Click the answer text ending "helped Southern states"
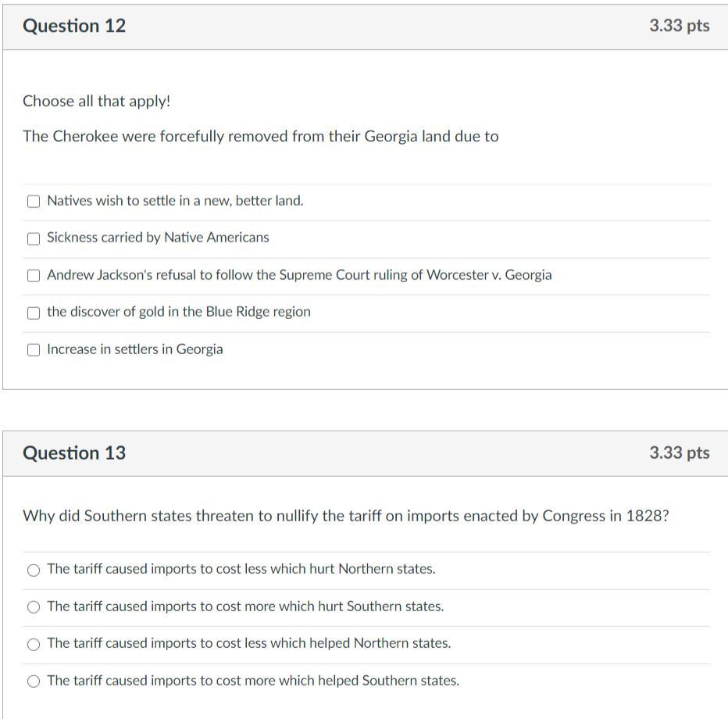 click(x=252, y=681)
